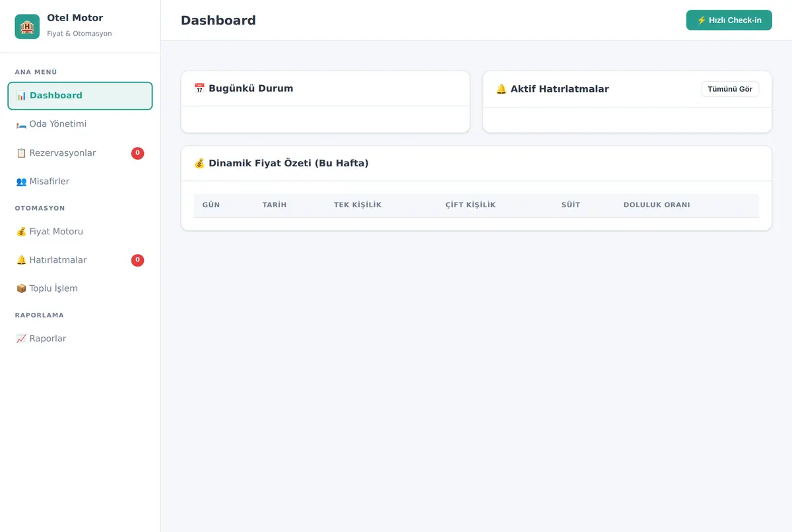Click the ANA MENÜ section label
The height and width of the screenshot is (532, 792).
[36, 72]
